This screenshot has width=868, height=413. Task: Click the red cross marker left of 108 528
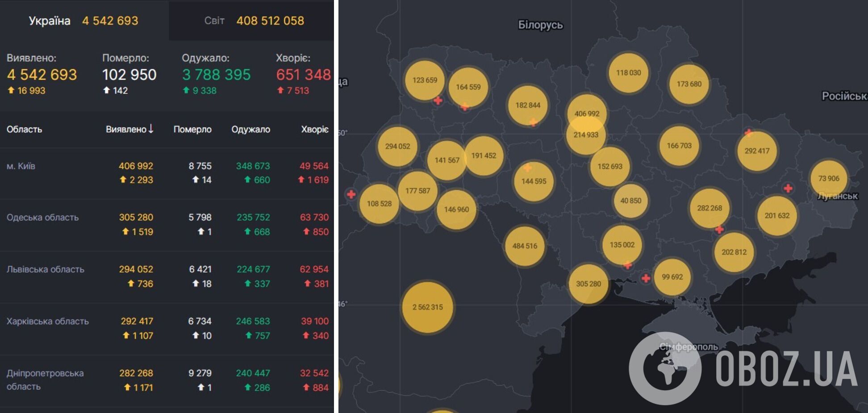(x=351, y=194)
